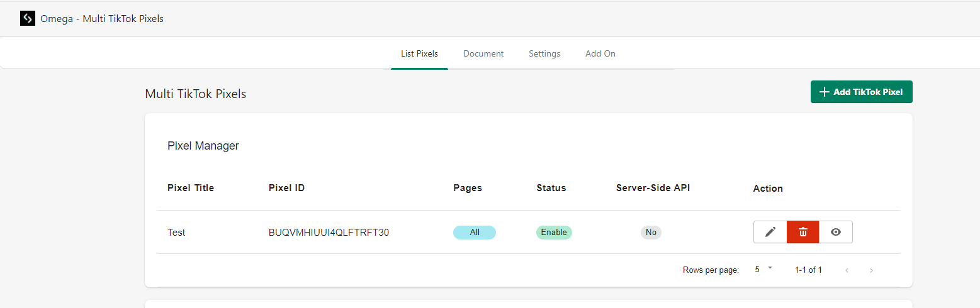Viewport: 980px width, 308px height.
Task: Click the No server-side API badge
Action: tap(651, 233)
